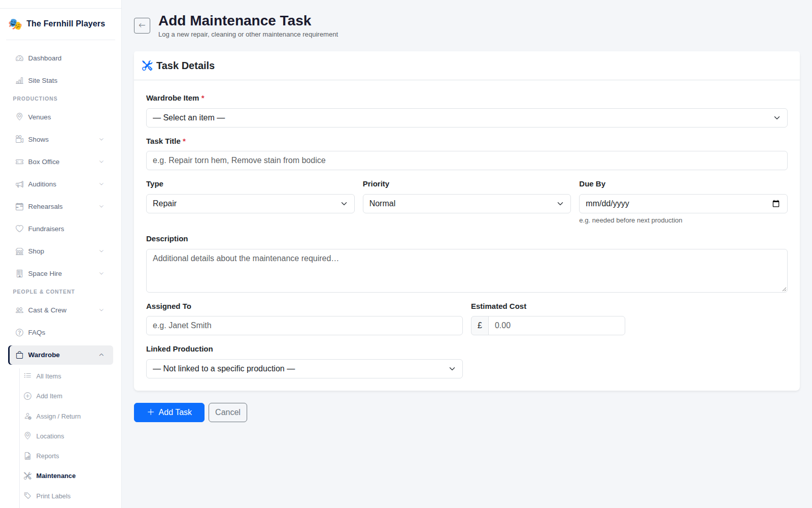
Task: Click the Site Stats bar chart icon
Action: [x=19, y=81]
